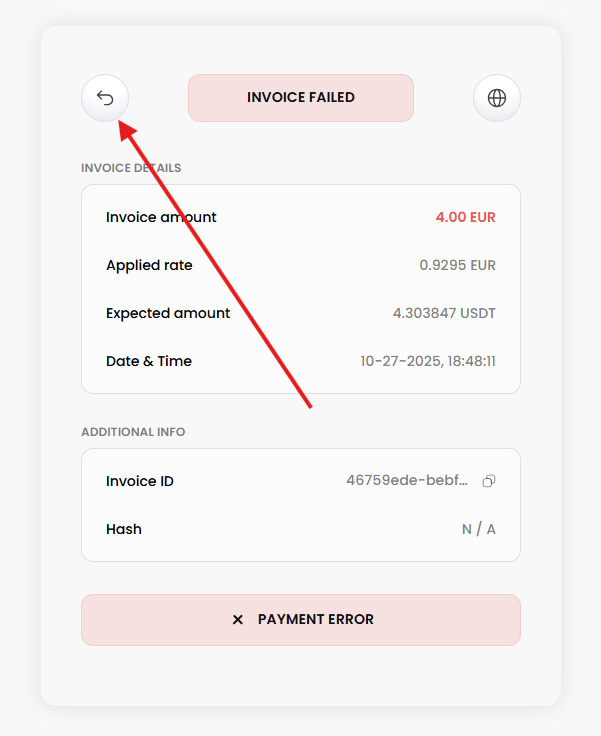This screenshot has width=601, height=736.
Task: Click the Invoice ID label
Action: [x=140, y=481]
